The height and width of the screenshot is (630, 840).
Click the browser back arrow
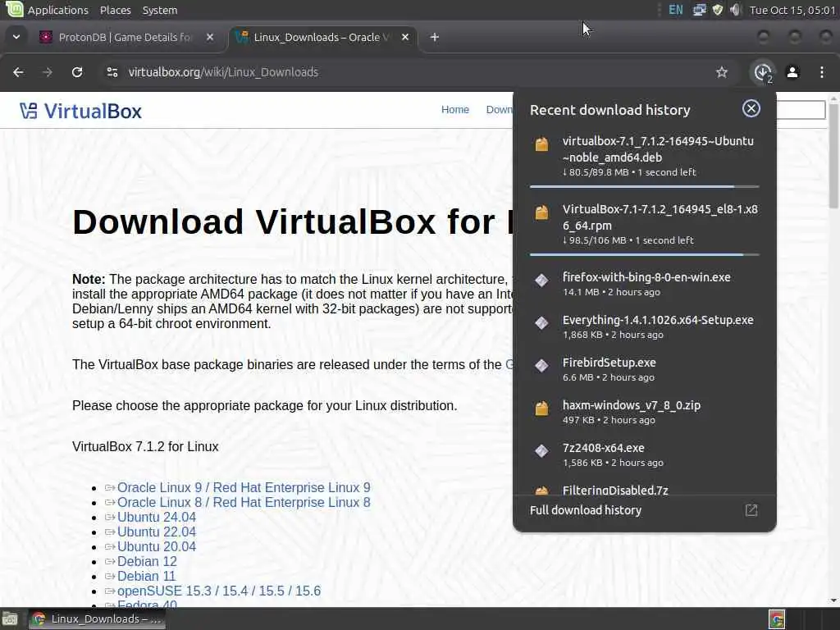pos(18,72)
